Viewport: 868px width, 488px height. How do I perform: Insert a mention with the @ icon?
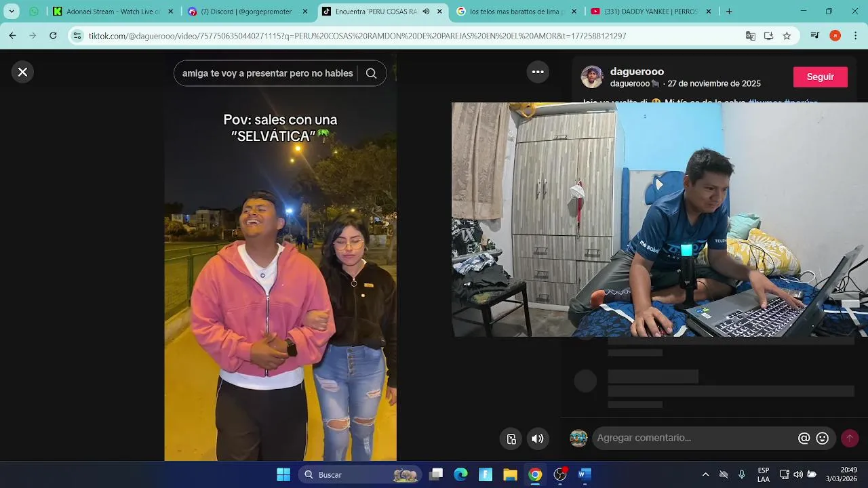point(804,439)
